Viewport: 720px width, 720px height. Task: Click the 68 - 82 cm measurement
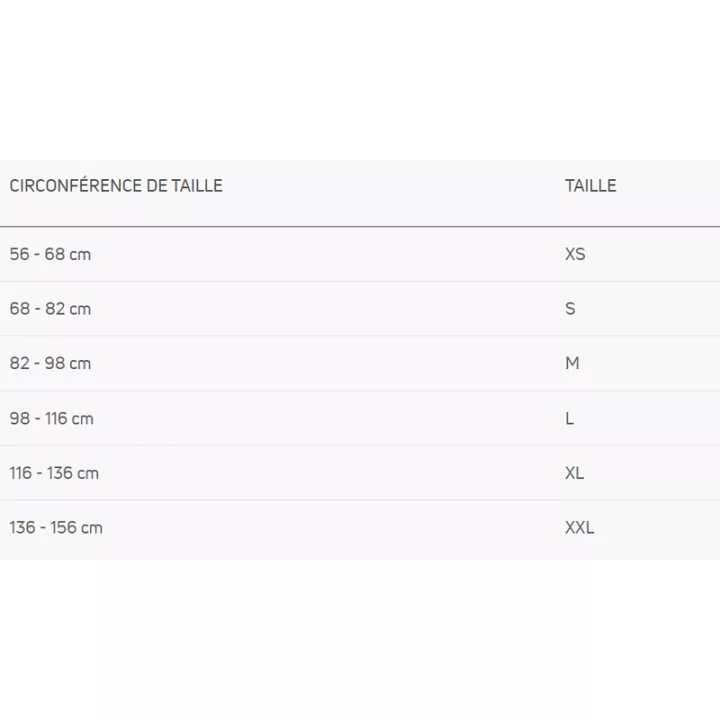click(50, 309)
